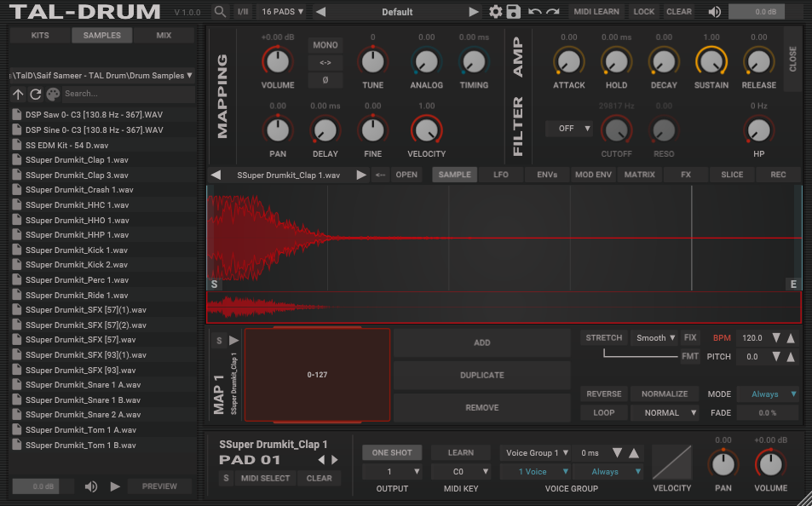Open the 1 Voice dropdown
The width and height of the screenshot is (812, 506).
pyautogui.click(x=535, y=472)
